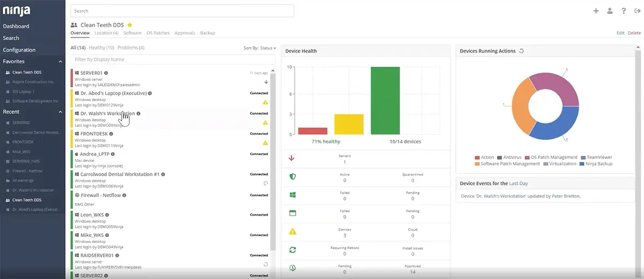Click warning triangle on Dr. Abed's Laptop row
This screenshot has width=644, height=279.
pyautogui.click(x=265, y=102)
